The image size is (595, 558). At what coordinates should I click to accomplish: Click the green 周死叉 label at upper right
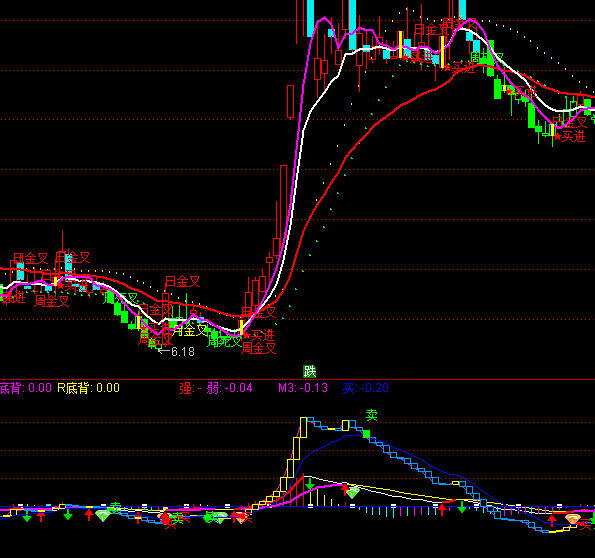(x=487, y=58)
